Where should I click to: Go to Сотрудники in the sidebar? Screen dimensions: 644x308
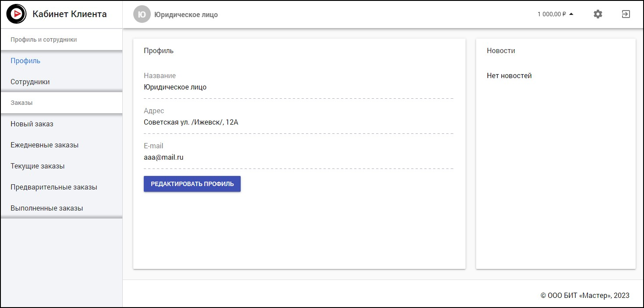coord(30,82)
